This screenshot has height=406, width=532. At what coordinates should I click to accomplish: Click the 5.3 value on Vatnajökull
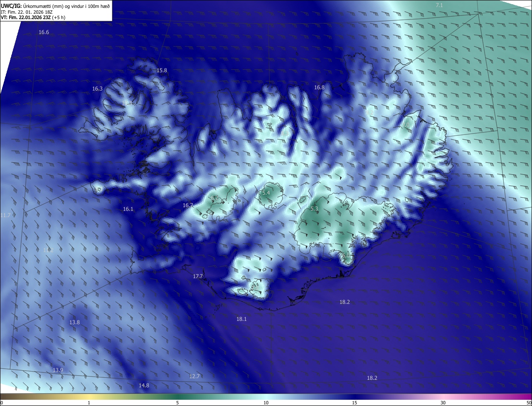[314, 209]
